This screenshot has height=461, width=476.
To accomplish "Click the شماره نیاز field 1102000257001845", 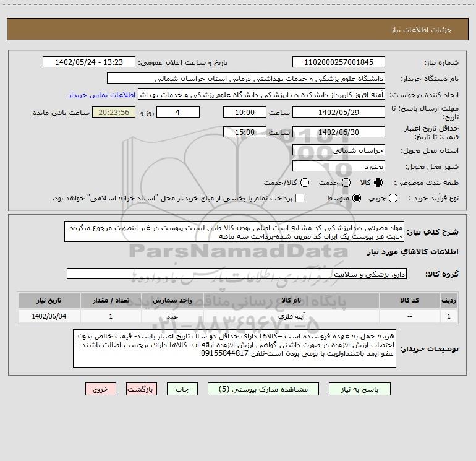I will (339, 62).
